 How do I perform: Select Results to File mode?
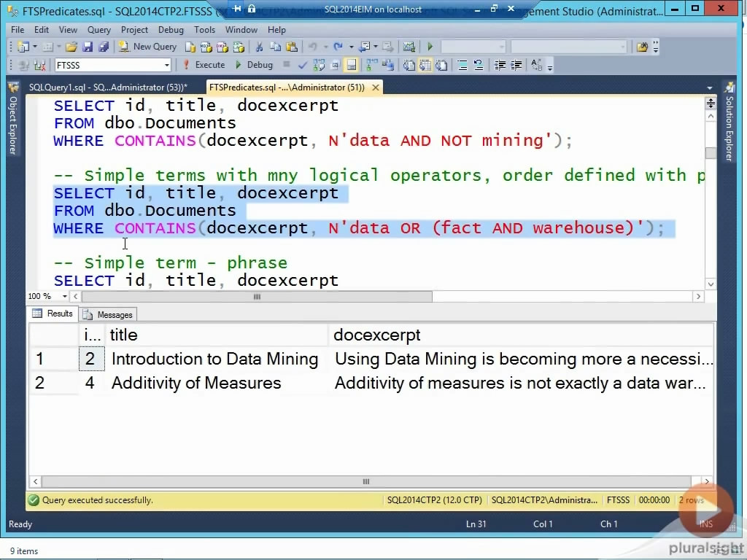tap(441, 65)
